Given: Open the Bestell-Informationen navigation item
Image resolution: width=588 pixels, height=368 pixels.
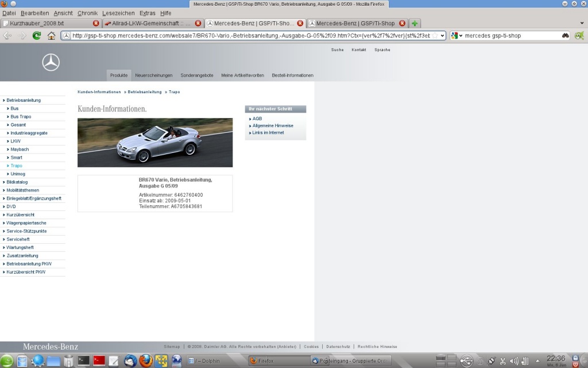Looking at the screenshot, I should (292, 75).
